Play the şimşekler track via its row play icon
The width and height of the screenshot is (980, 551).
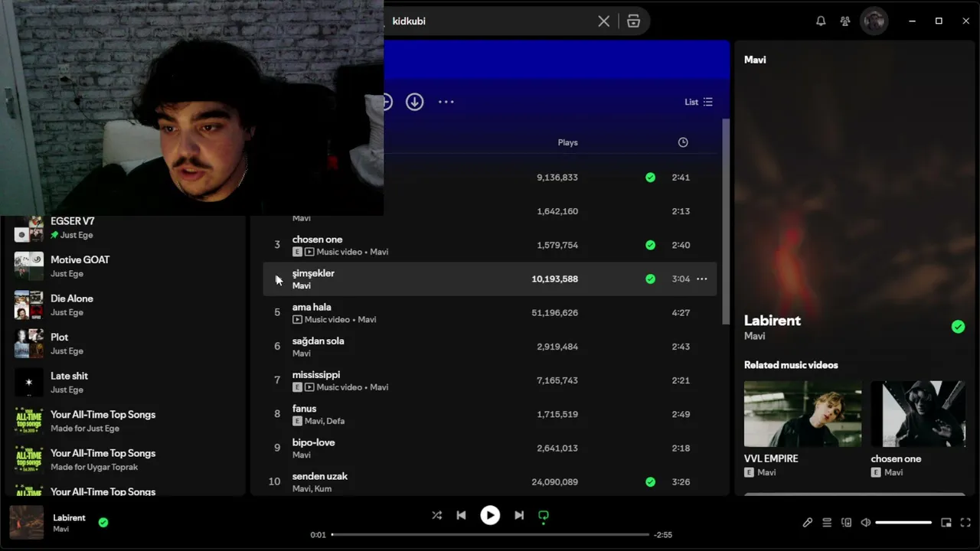click(279, 279)
